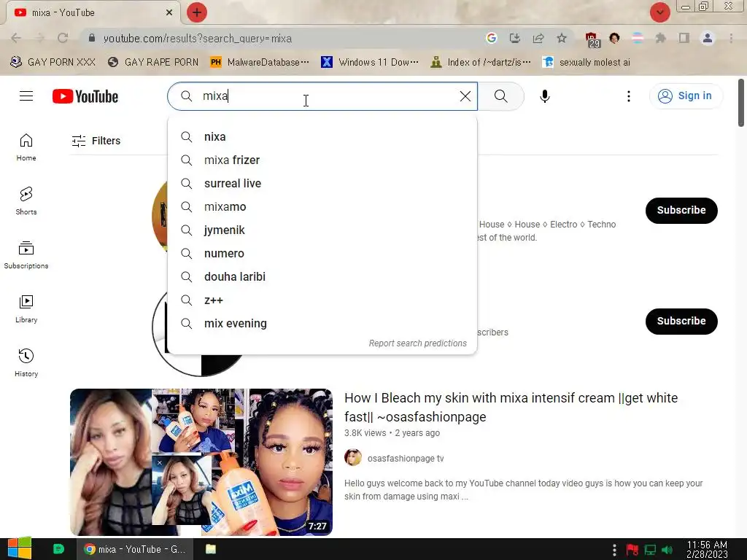This screenshot has height=560, width=747.
Task: Open the 'Index of /~dartz/is' bookmark
Action: [x=481, y=63]
